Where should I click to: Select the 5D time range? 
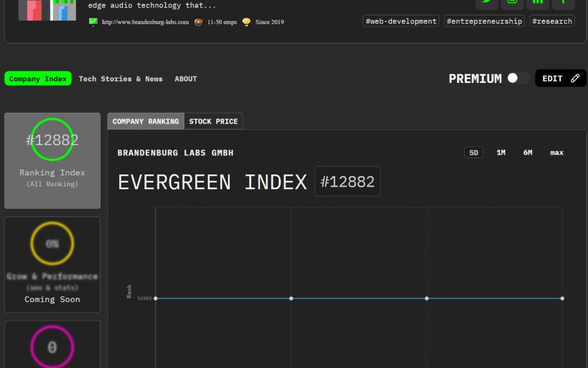pos(474,153)
